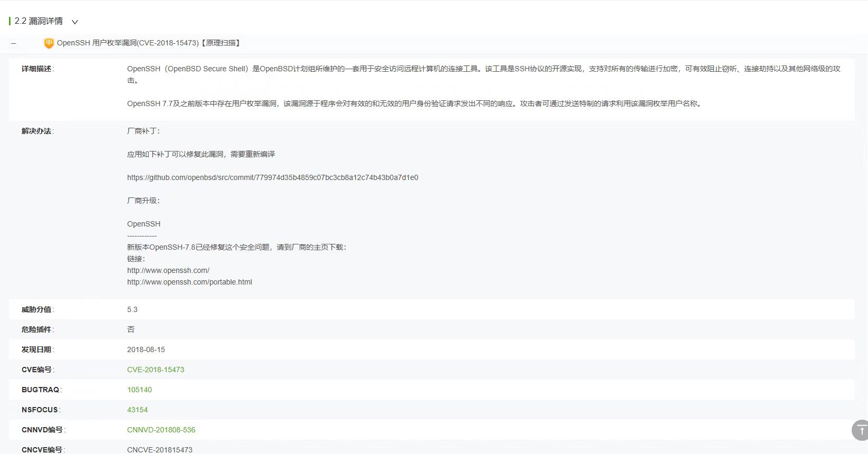Image resolution: width=868 pixels, height=454 pixels.
Task: Click http://www.openssh.com/ URL text
Action: click(x=168, y=270)
